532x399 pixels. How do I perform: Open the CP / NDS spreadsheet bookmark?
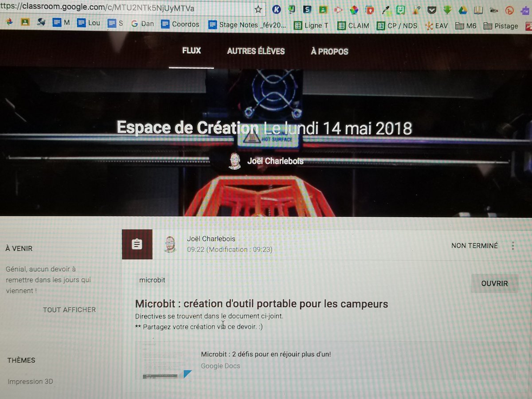point(397,26)
